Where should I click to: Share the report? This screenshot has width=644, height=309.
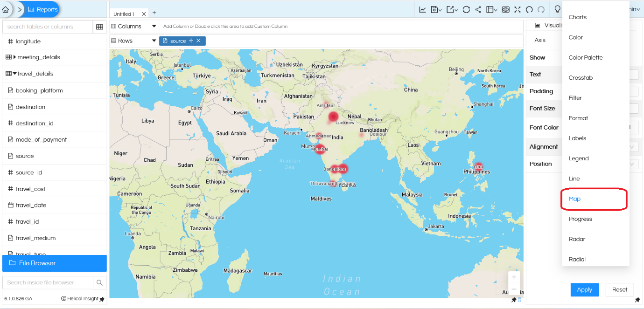[x=479, y=9]
